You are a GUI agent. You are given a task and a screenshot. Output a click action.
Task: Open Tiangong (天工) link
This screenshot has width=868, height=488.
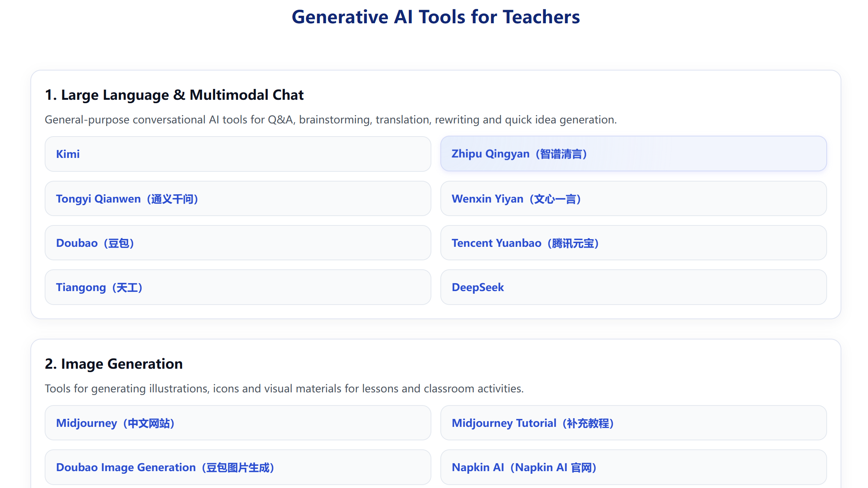pos(99,287)
